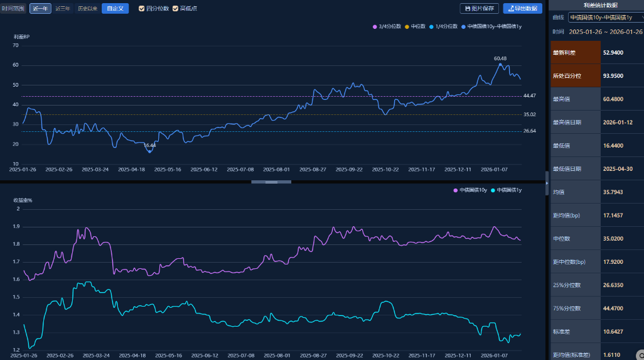The height and width of the screenshot is (360, 644).
Task: Hide the 中债国债1y cyan series in lower chart
Action: tap(494, 190)
